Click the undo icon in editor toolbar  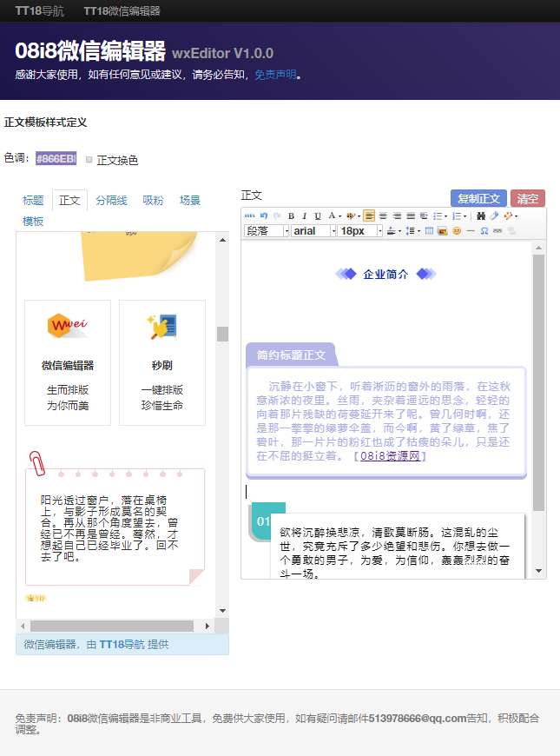(x=264, y=216)
